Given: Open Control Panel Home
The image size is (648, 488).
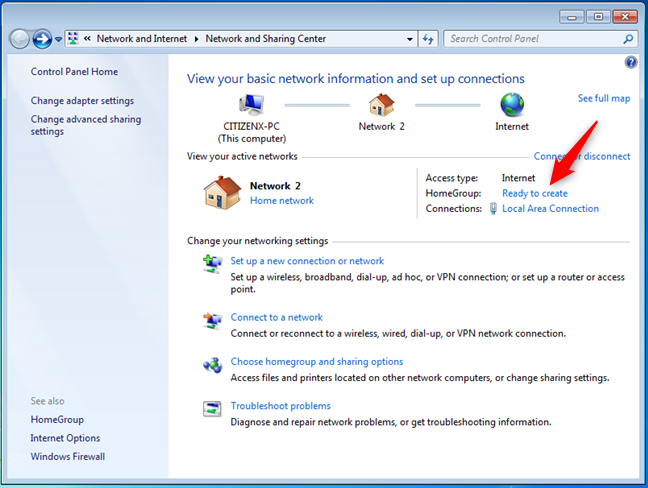Looking at the screenshot, I should [x=74, y=72].
